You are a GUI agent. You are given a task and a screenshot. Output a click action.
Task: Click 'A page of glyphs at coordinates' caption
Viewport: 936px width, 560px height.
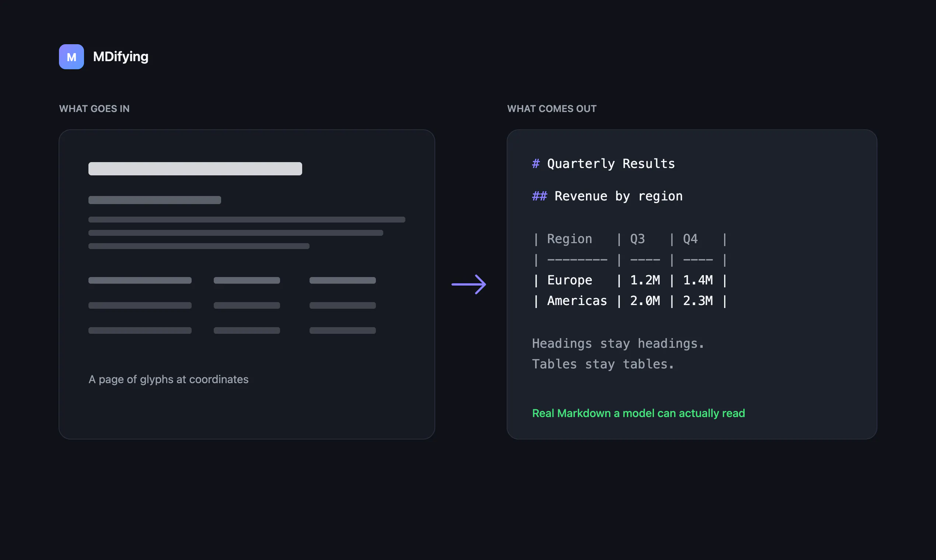[x=168, y=379]
